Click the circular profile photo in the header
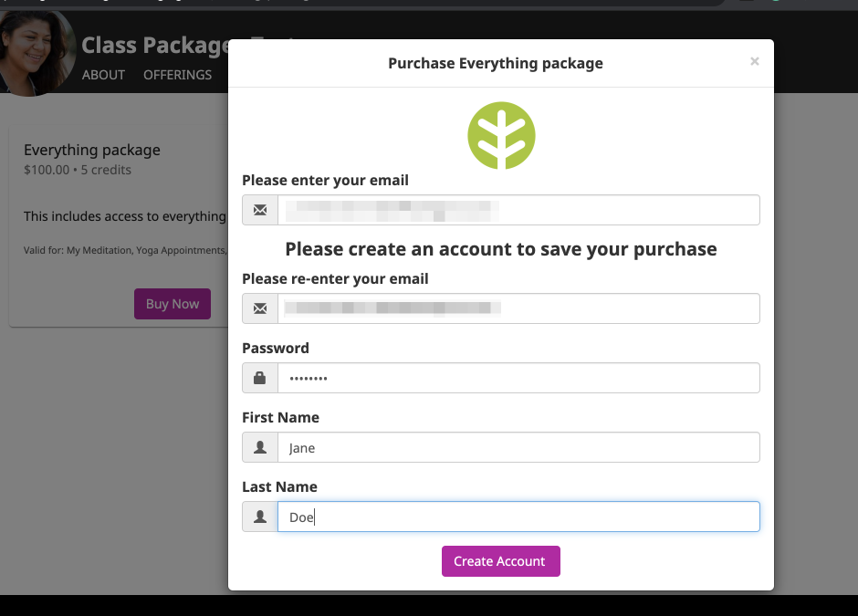This screenshot has height=616, width=858. point(37,52)
